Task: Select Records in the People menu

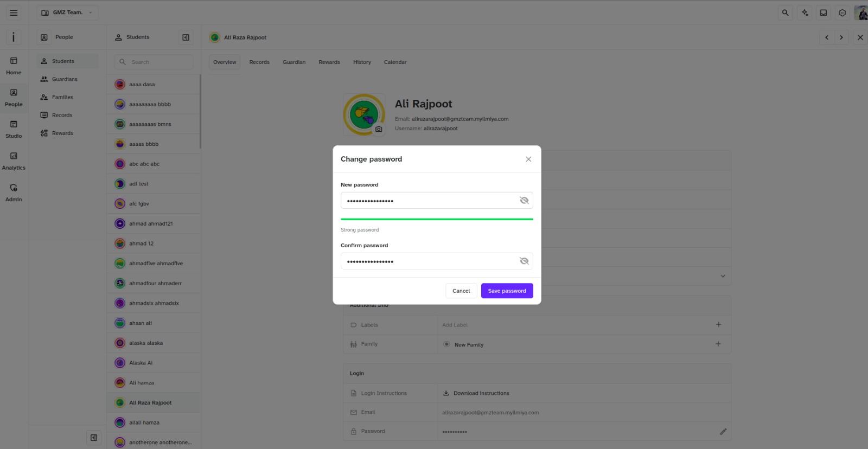Action: point(67,115)
